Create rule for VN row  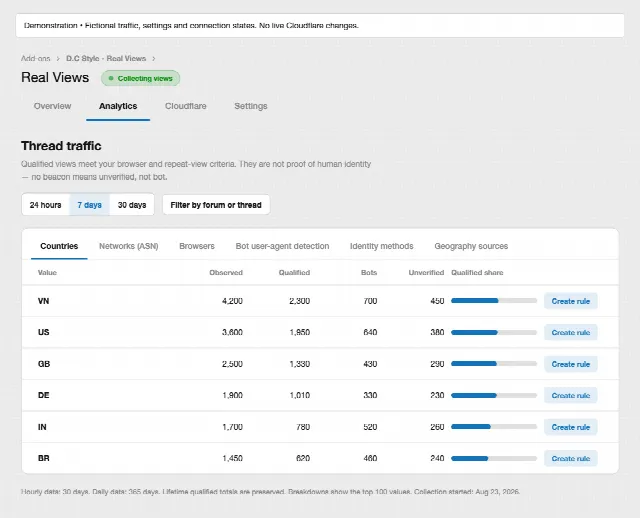point(571,301)
